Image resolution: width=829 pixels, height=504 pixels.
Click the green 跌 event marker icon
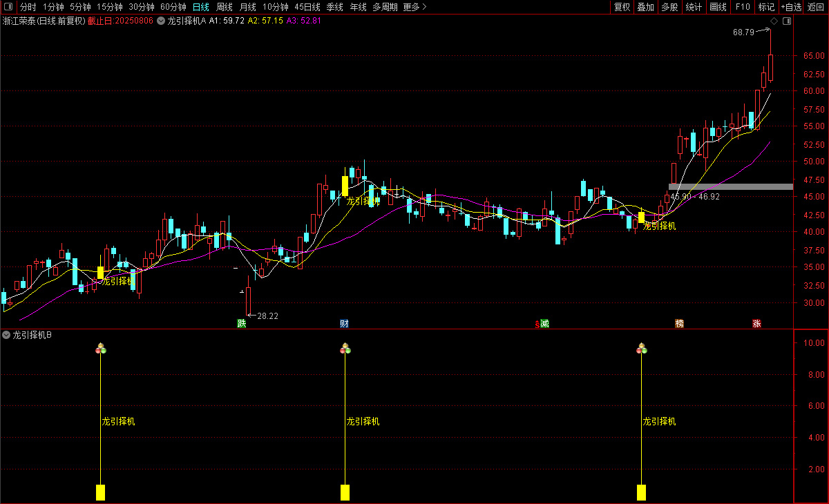point(241,323)
